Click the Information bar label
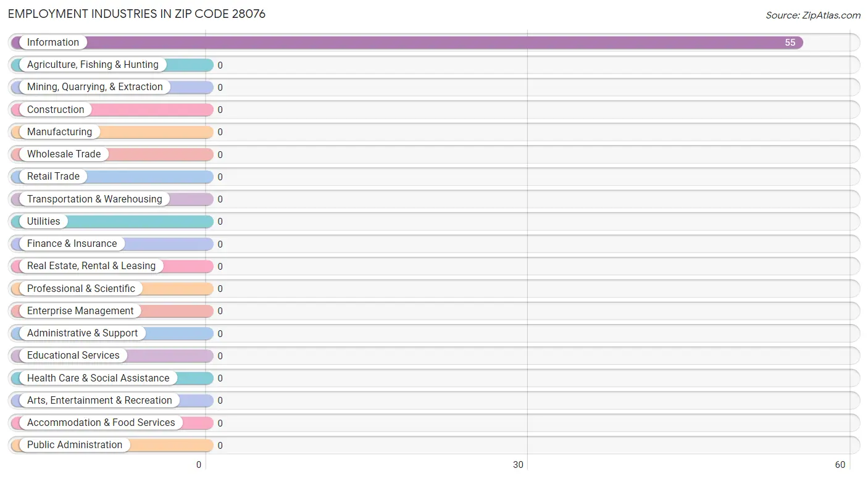The height and width of the screenshot is (479, 868). [53, 43]
